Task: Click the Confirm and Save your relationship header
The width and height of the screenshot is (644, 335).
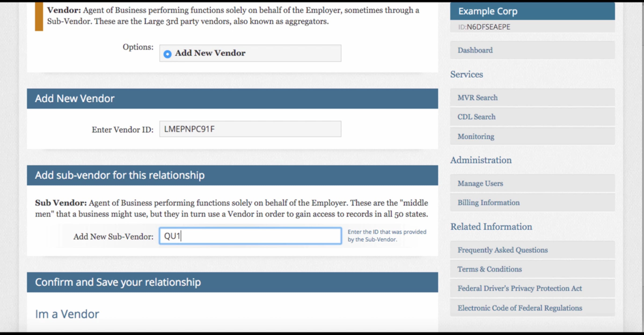Action: coord(118,282)
